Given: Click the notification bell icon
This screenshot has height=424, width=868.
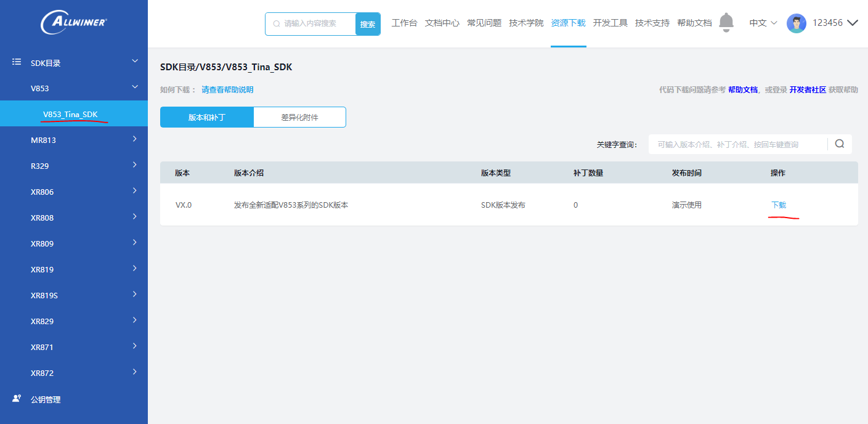Looking at the screenshot, I should point(726,23).
